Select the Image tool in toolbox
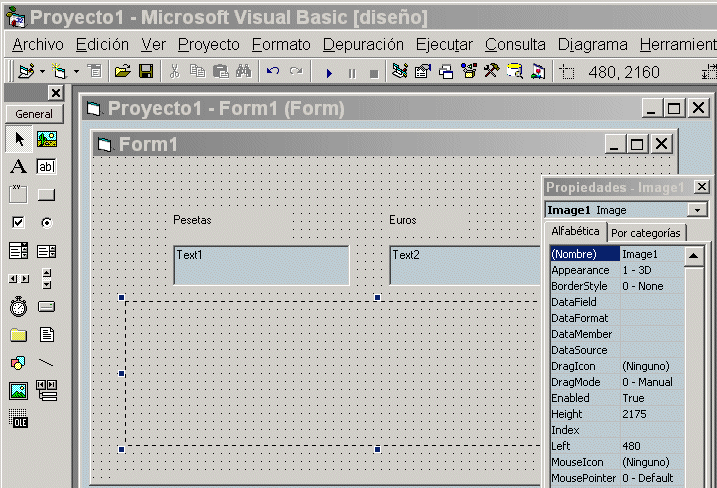The width and height of the screenshot is (717, 488). click(x=19, y=391)
